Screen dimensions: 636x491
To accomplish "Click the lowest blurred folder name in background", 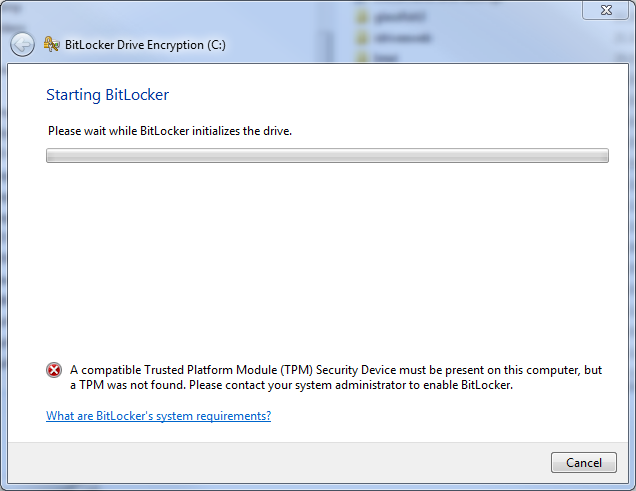I will pyautogui.click(x=386, y=58).
